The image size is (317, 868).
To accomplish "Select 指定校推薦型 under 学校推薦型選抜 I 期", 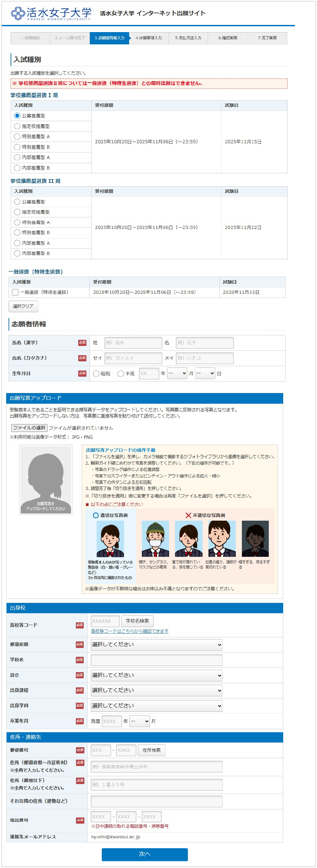I will [17, 126].
